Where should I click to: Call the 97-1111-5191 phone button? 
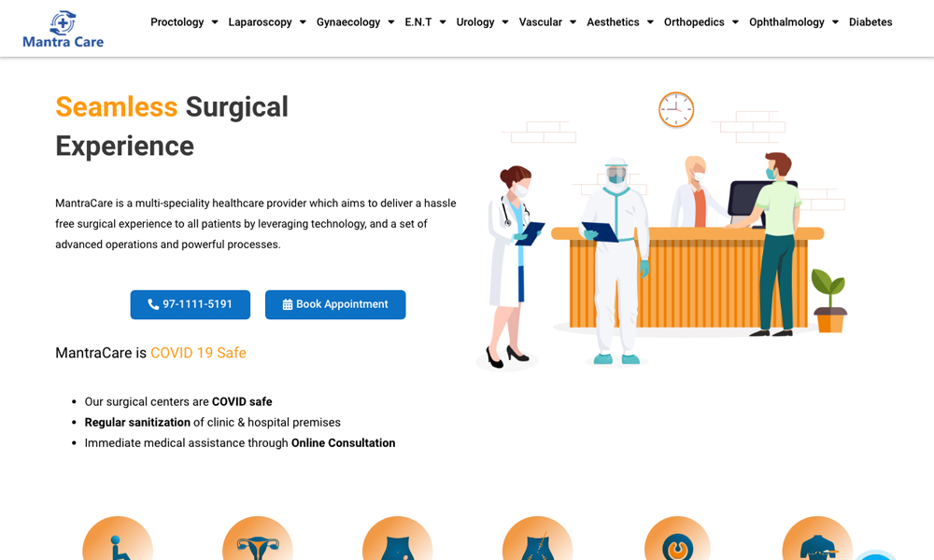click(x=190, y=304)
